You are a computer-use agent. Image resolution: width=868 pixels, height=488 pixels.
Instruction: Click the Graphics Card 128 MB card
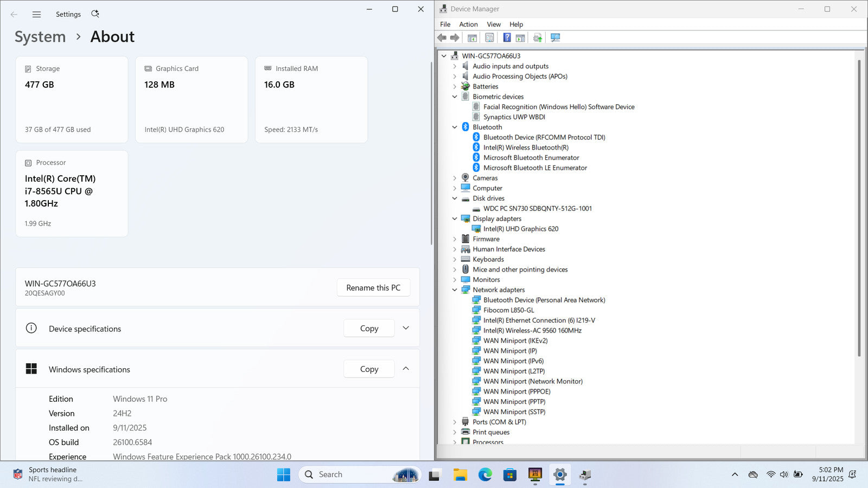pos(192,100)
